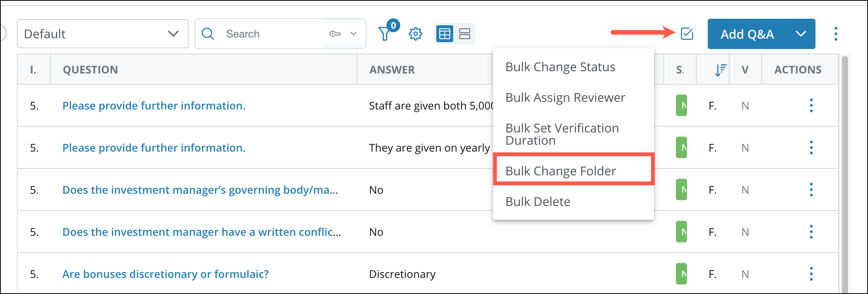Switch to table grid view
Image resolution: width=868 pixels, height=294 pixels.
click(445, 34)
